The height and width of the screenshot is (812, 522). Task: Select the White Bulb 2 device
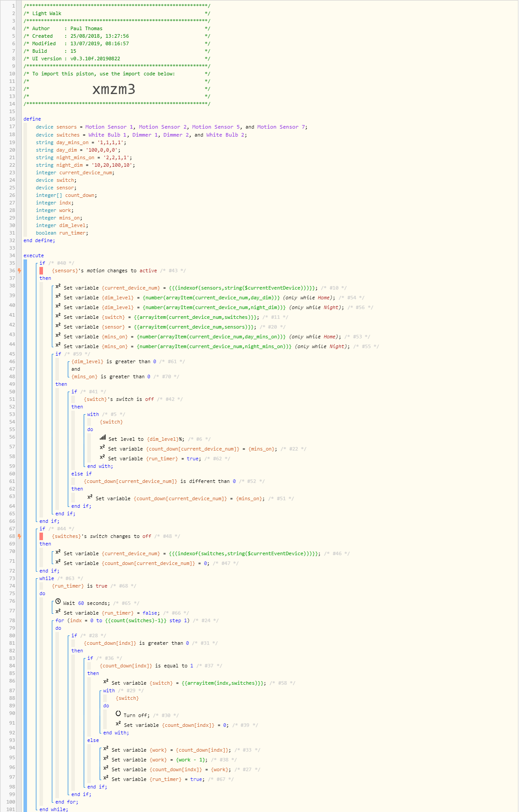[x=225, y=135]
